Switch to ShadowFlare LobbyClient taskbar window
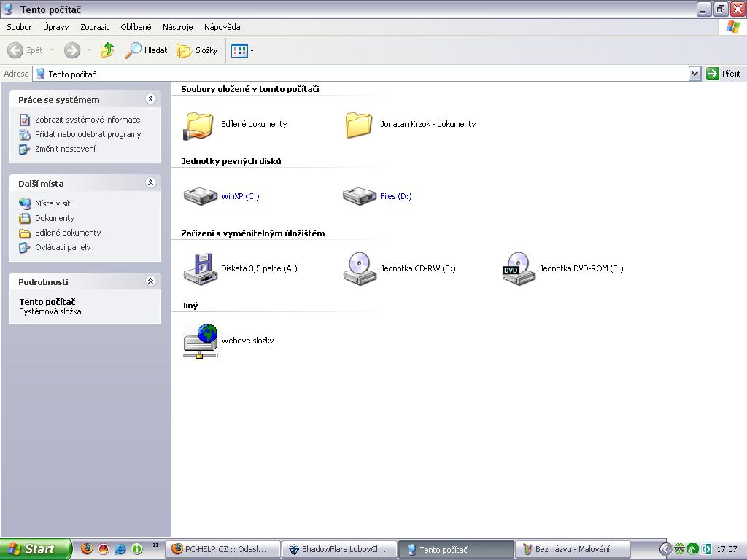The width and height of the screenshot is (747, 560). tap(339, 550)
